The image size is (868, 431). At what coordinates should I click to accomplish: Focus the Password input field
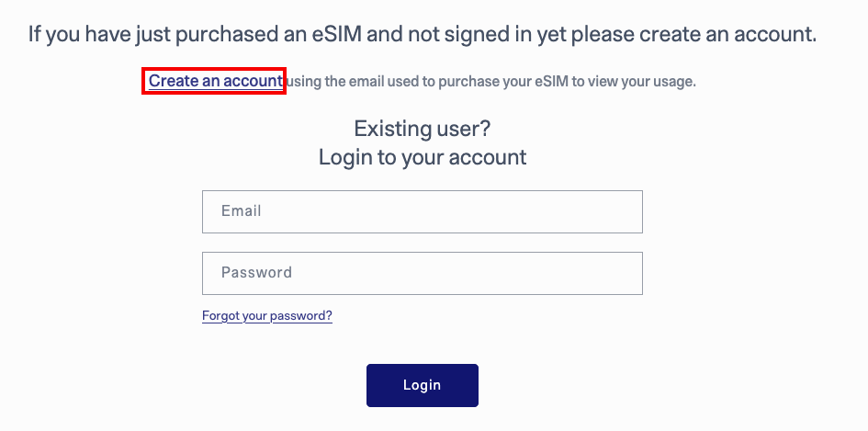point(422,273)
